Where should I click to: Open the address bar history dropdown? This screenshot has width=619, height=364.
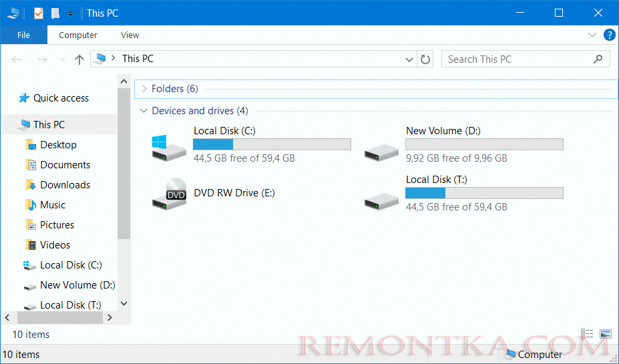(x=409, y=59)
